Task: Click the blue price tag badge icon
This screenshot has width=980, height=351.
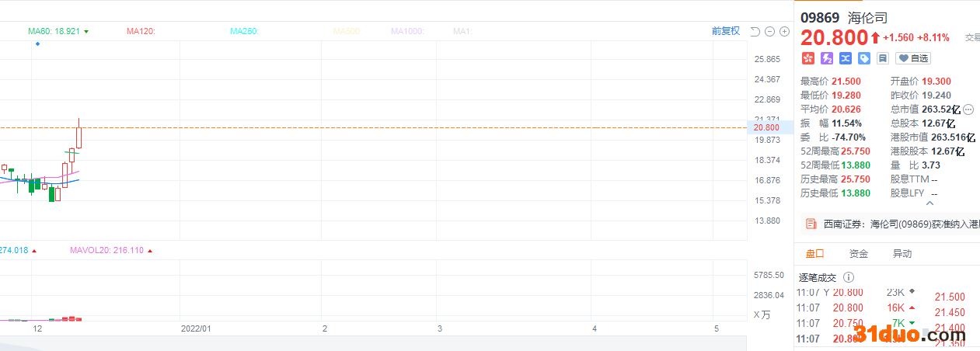Action: click(864, 58)
